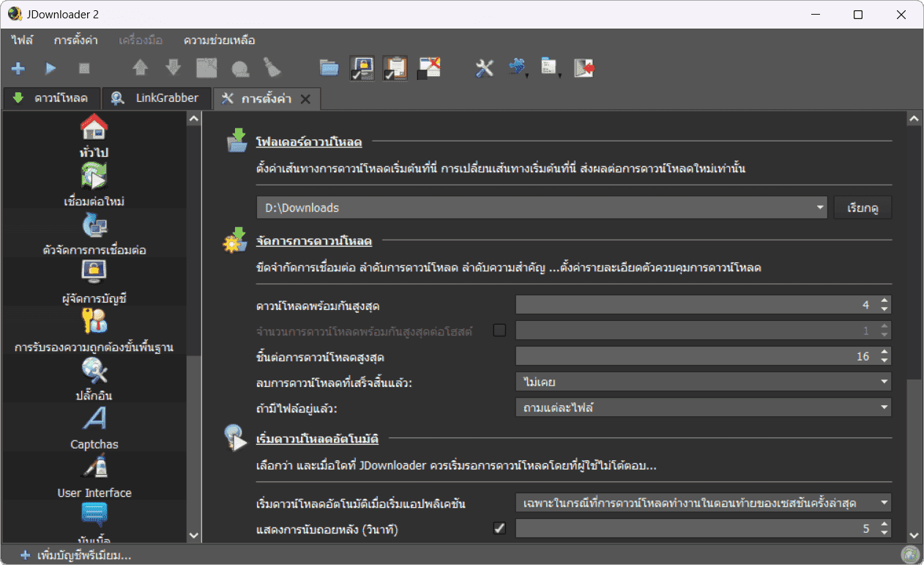
Task: Click the move down arrow toolbar icon
Action: [174, 68]
